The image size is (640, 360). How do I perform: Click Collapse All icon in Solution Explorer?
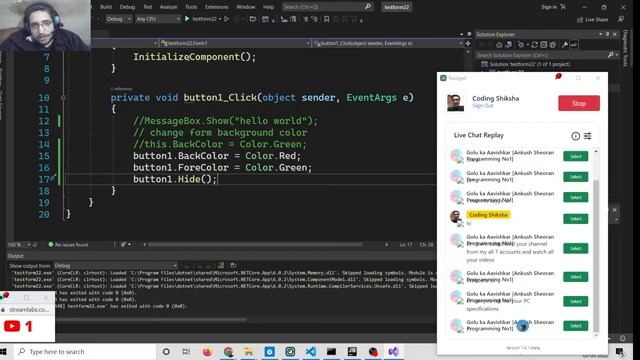[x=544, y=45]
